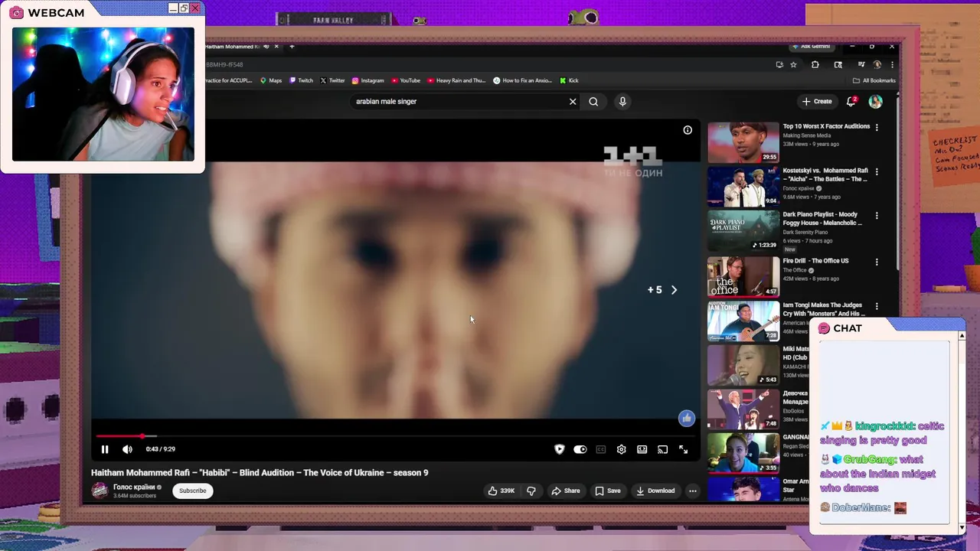Viewport: 980px width, 551px height.
Task: Enter full screen mode
Action: [684, 449]
